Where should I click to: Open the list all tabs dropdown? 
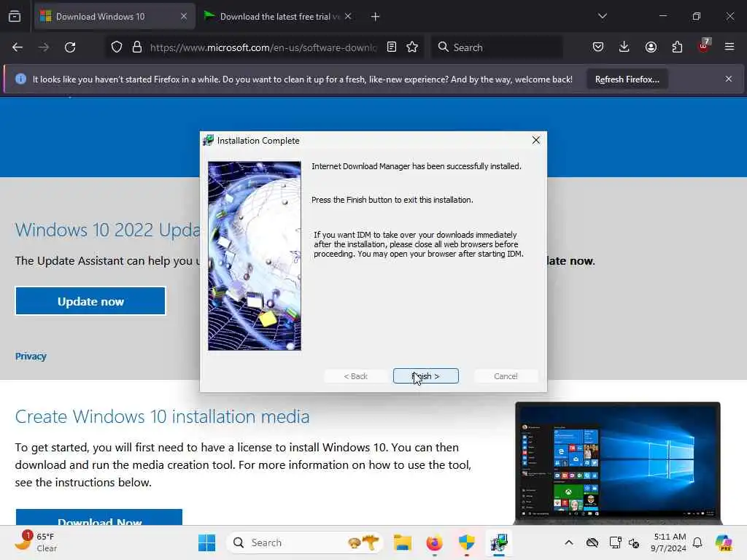pyautogui.click(x=602, y=16)
